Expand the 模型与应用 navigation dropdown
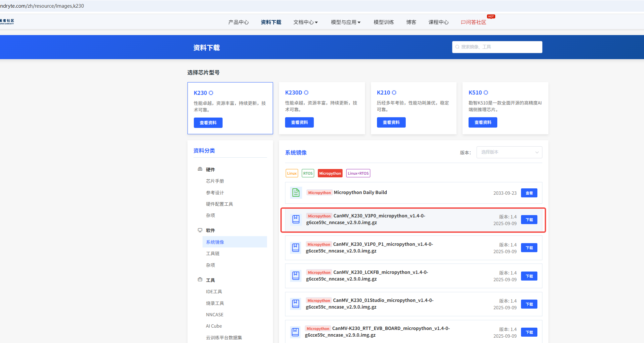This screenshot has height=343, width=644. click(346, 22)
